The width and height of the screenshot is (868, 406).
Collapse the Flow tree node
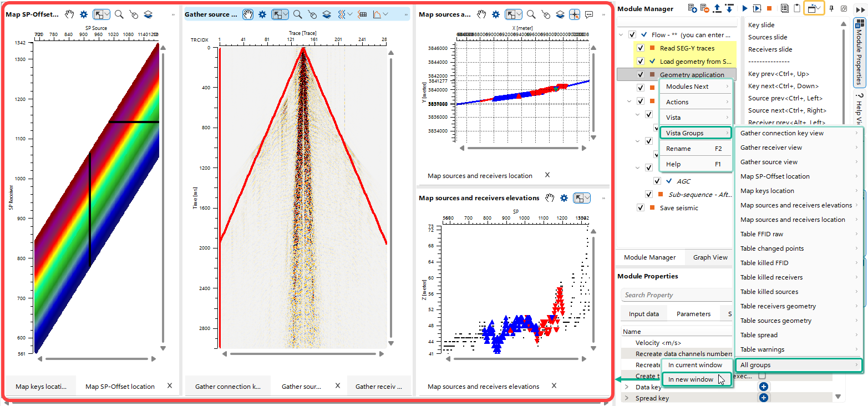pyautogui.click(x=621, y=35)
